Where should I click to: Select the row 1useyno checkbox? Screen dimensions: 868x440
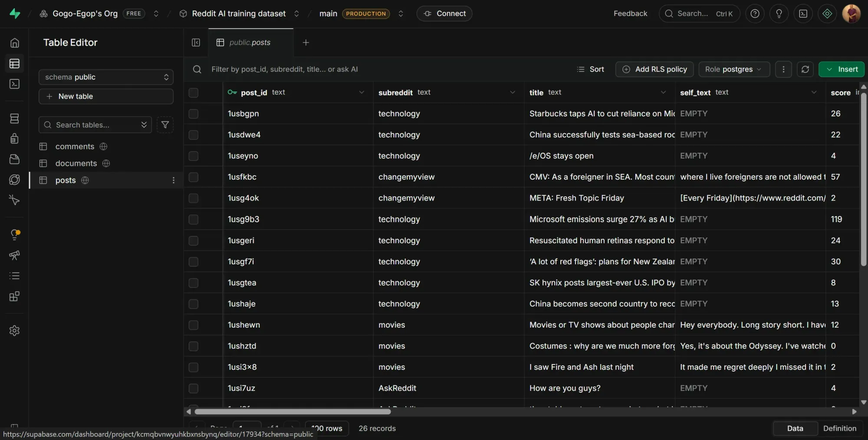[x=194, y=156]
